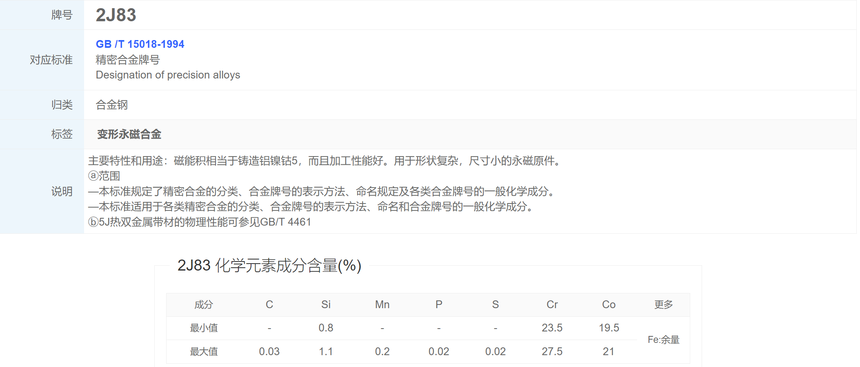Click the 最大值 row label

click(x=203, y=352)
